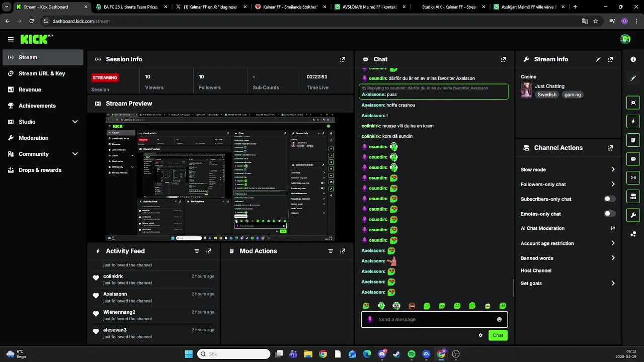The width and height of the screenshot is (644, 362).
Task: Enable Subscribers-only chat toggle
Action: click(x=609, y=199)
